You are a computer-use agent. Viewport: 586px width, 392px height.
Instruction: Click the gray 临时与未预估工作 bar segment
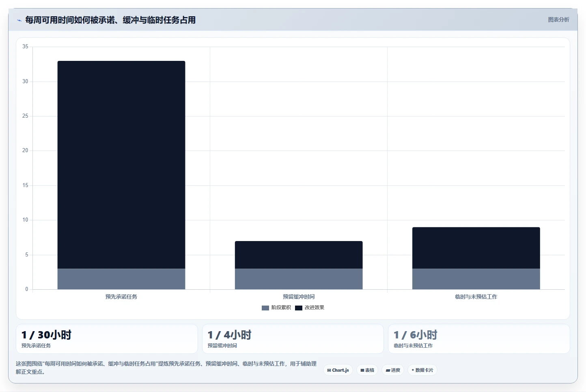[x=476, y=279]
